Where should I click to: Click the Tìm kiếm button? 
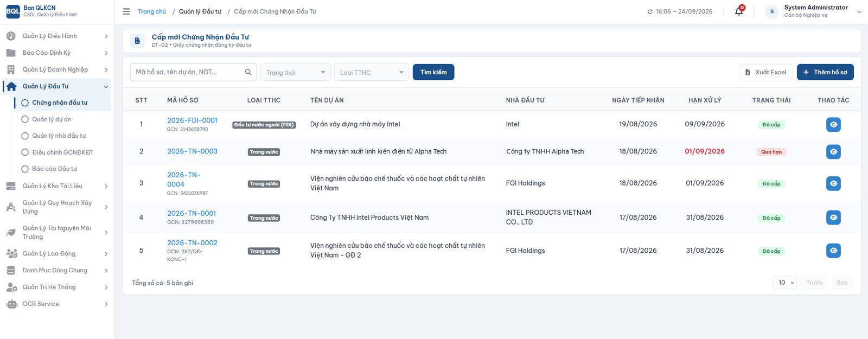pyautogui.click(x=433, y=72)
